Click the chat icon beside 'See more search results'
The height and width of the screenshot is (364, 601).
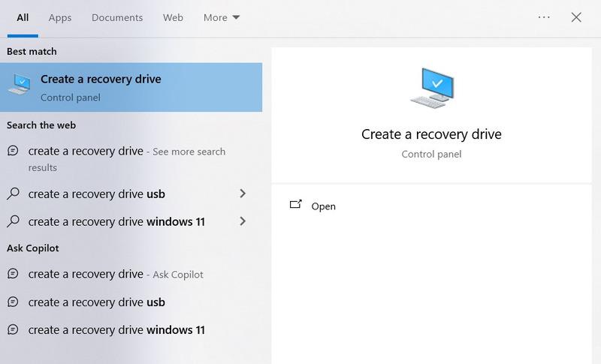13,151
